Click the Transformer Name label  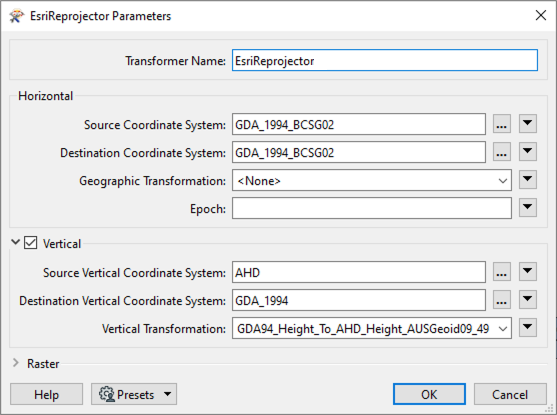click(x=175, y=61)
